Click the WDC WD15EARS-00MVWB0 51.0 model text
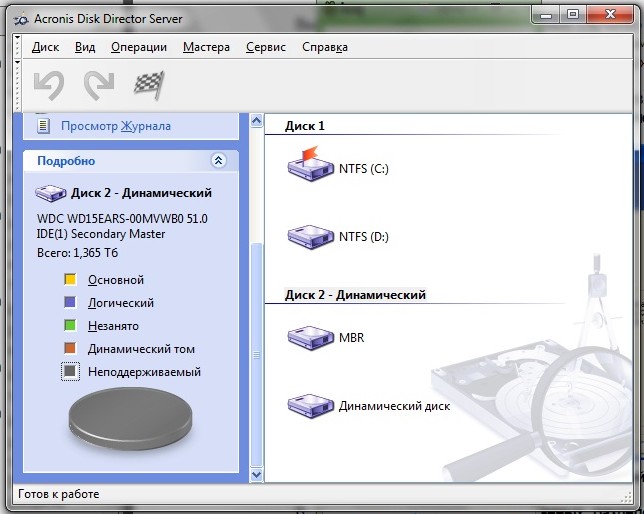644x514 pixels. click(x=122, y=218)
